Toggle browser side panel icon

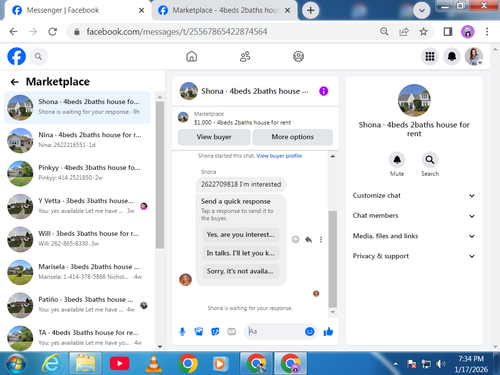pos(448,32)
